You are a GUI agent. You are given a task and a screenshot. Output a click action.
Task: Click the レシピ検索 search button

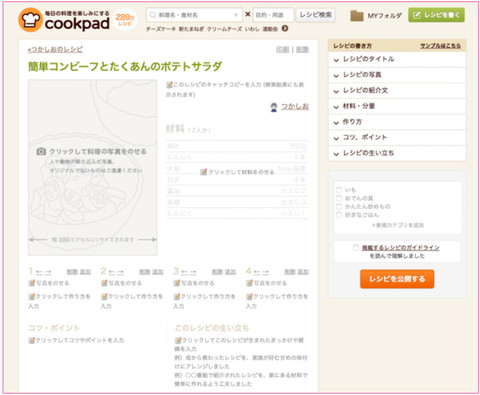[x=315, y=15]
